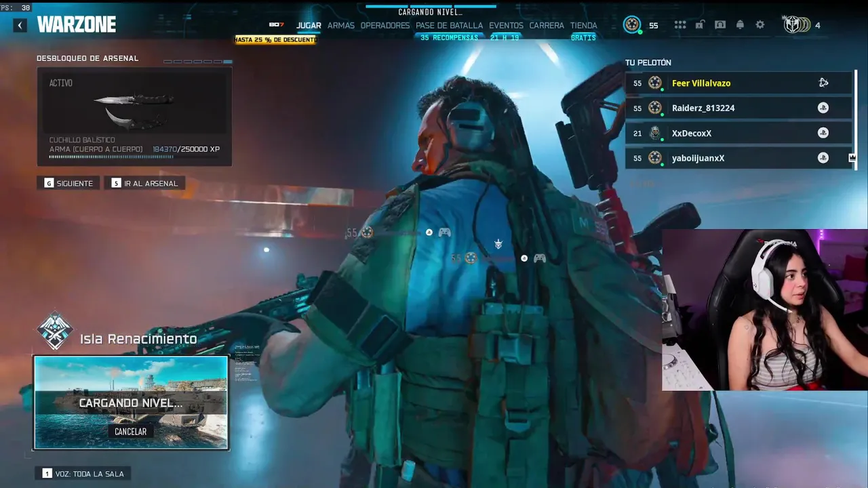The width and height of the screenshot is (868, 488).
Task: Click the WARZONE title logo
Action: tap(77, 25)
